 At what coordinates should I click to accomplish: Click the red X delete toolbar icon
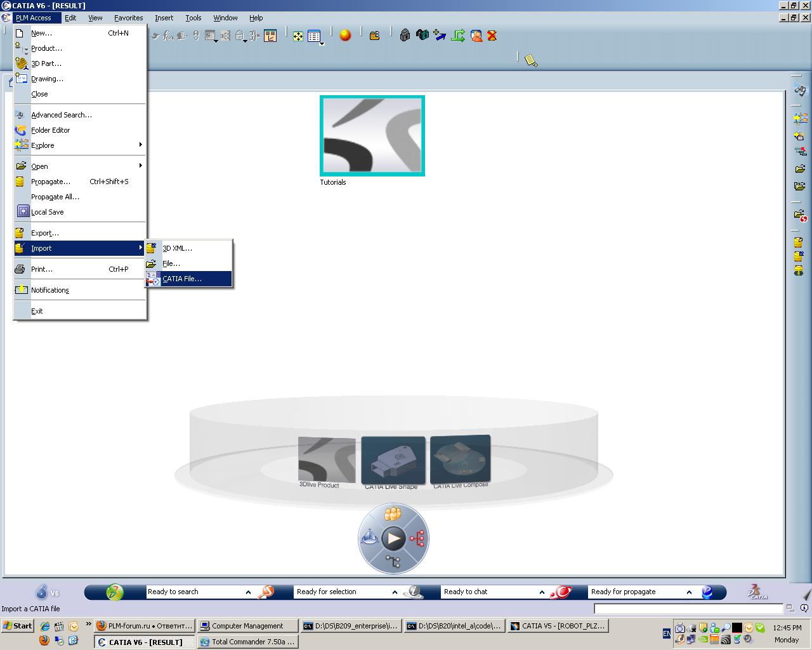pos(492,36)
